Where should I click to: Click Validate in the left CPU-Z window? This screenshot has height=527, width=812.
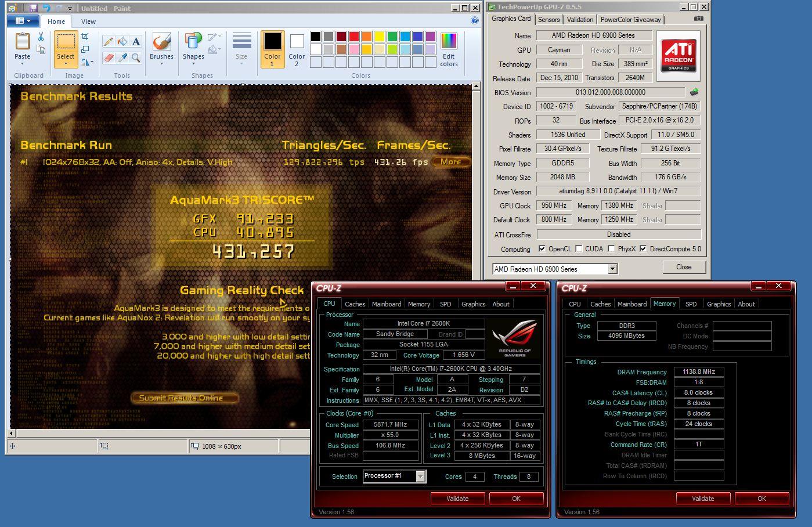pos(457,499)
